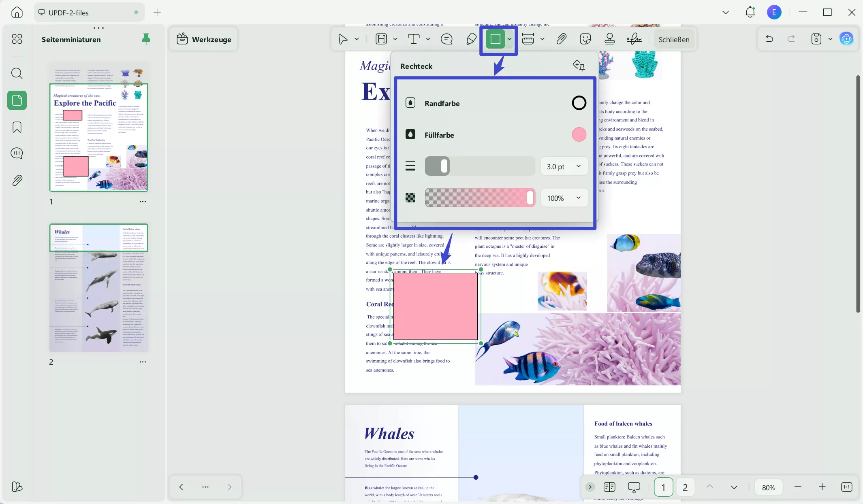Open the sticker tool
The height and width of the screenshot is (504, 863).
(x=585, y=39)
